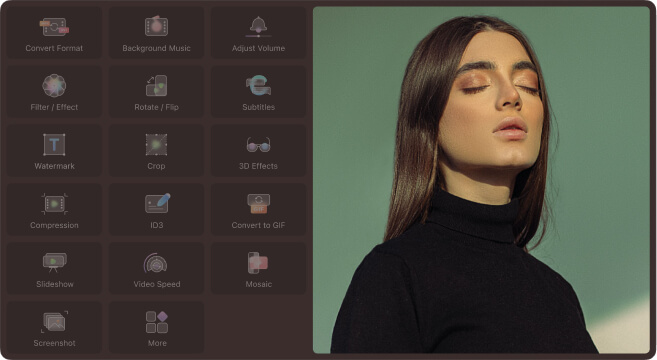This screenshot has width=657, height=360.
Task: Click the woman's portrait preview image
Action: click(x=481, y=180)
